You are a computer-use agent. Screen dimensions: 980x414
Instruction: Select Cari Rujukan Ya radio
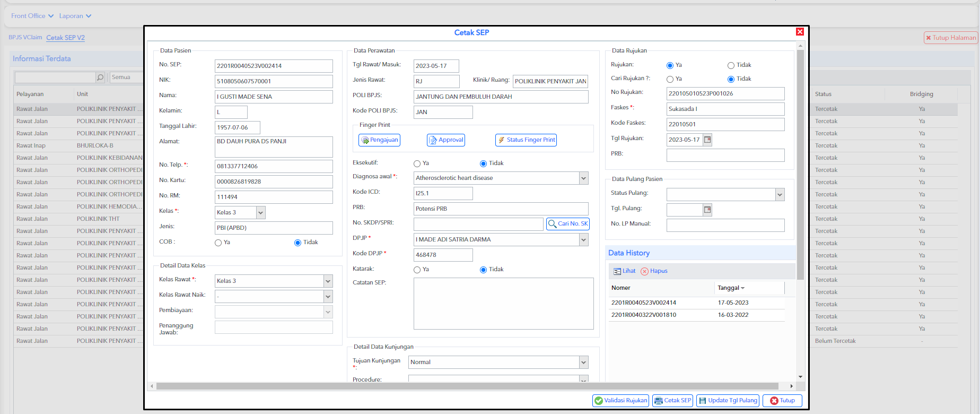point(670,79)
